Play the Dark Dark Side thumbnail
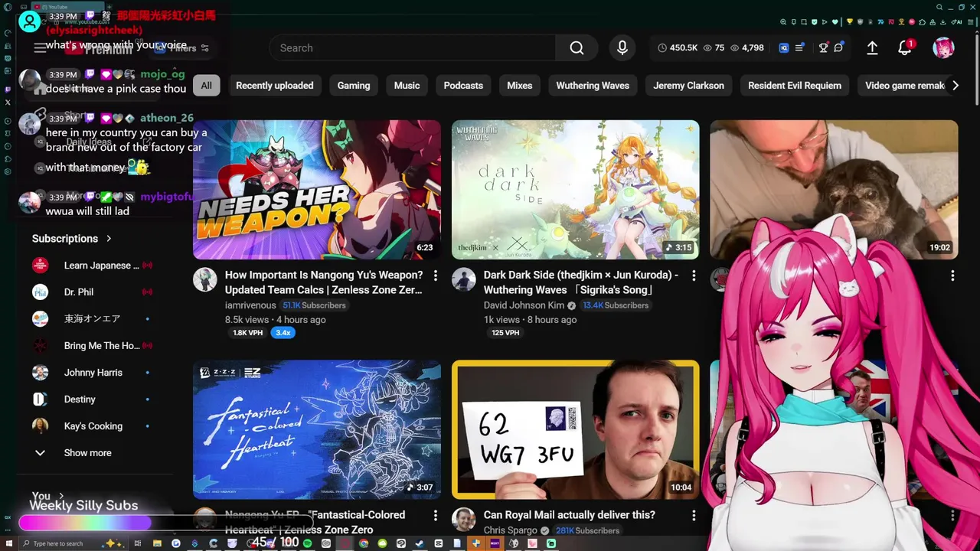This screenshot has height=551, width=980. pos(576,190)
